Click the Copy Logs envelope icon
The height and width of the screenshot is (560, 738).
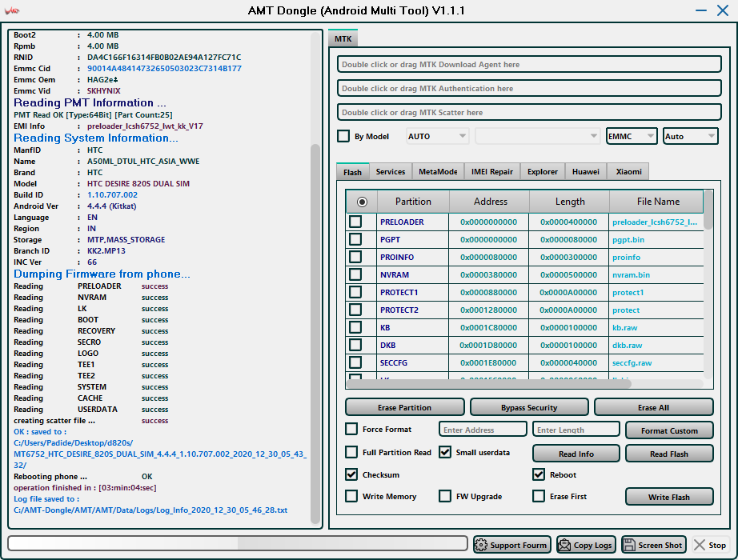tap(565, 545)
